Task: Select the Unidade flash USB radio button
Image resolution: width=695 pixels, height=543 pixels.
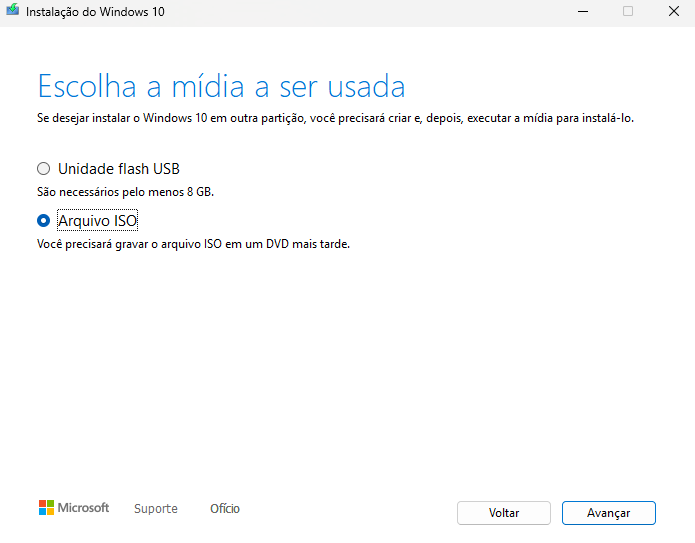Action: point(43,169)
